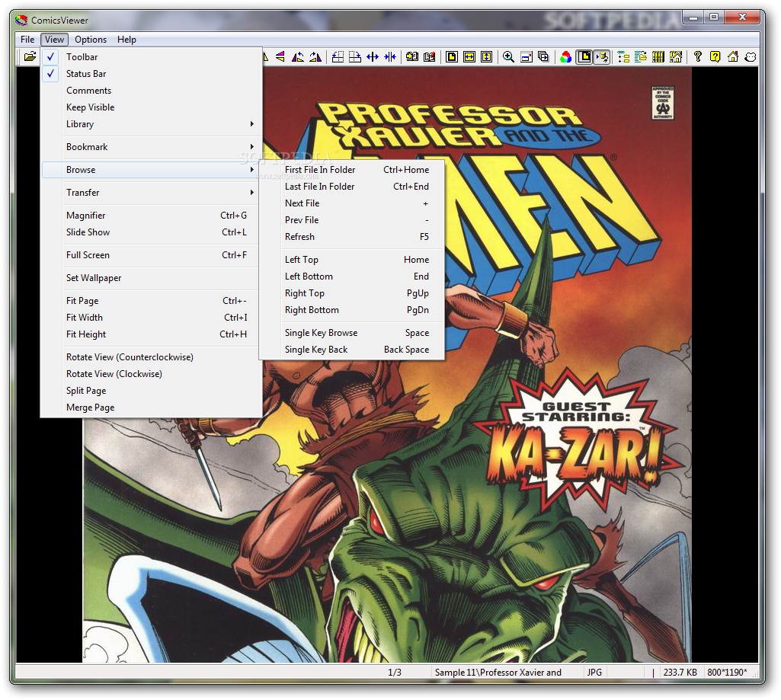This screenshot has width=781, height=700.
Task: Uncheck the Toolbar checkmark in View menu
Action: (x=50, y=57)
